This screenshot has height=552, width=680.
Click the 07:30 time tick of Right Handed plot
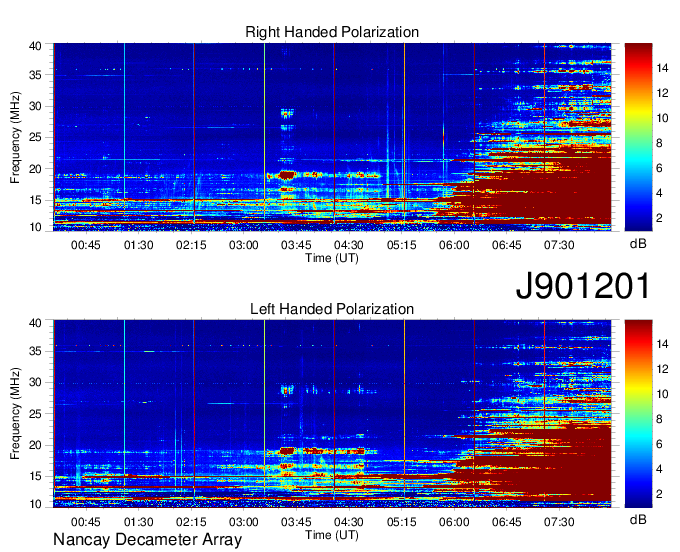[x=559, y=245]
